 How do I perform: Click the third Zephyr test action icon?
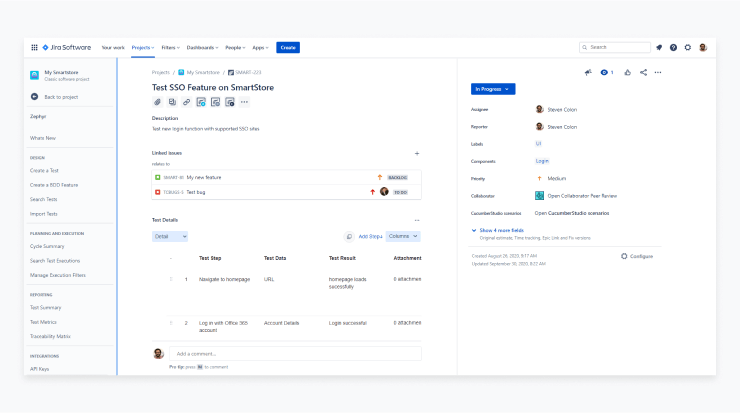coord(230,102)
